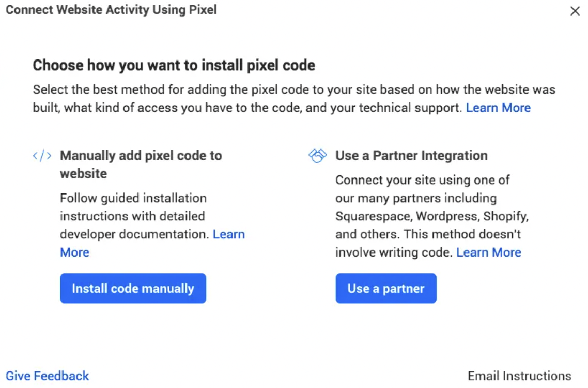588x388 pixels.
Task: Select Email Instructions at the bottom
Action: 519,376
